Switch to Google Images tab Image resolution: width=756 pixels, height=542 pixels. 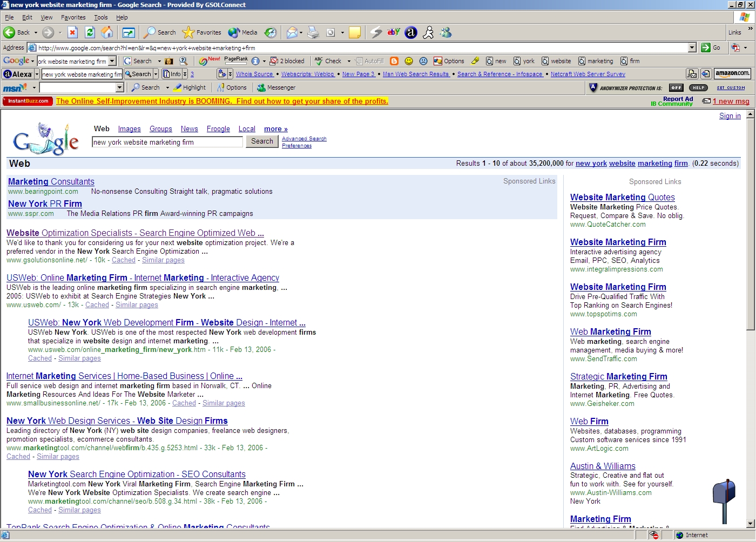130,128
